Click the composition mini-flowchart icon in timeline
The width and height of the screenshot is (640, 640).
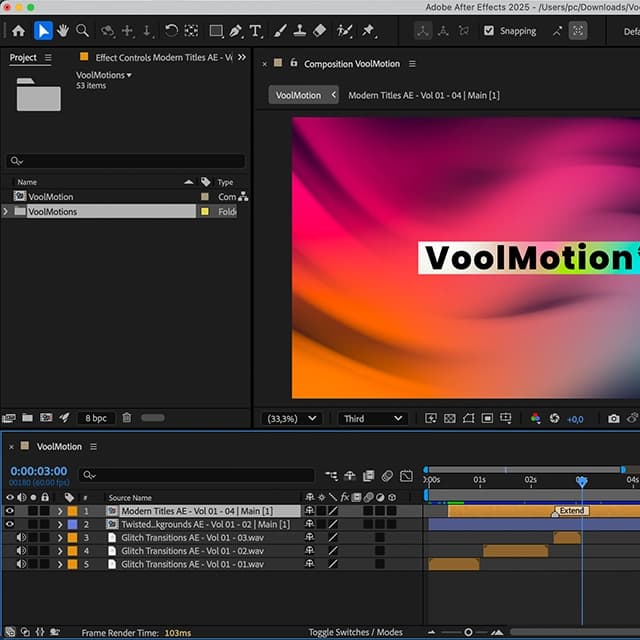click(x=331, y=476)
